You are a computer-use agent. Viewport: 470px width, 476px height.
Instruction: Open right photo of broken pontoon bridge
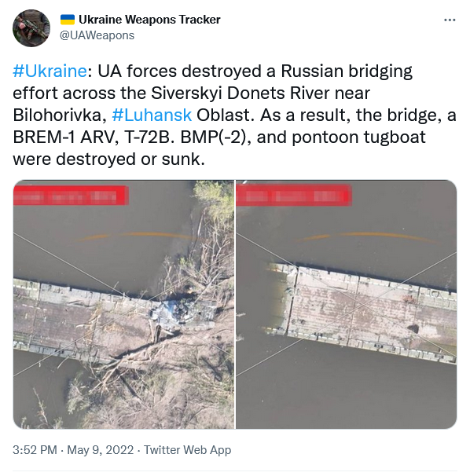pos(347,304)
